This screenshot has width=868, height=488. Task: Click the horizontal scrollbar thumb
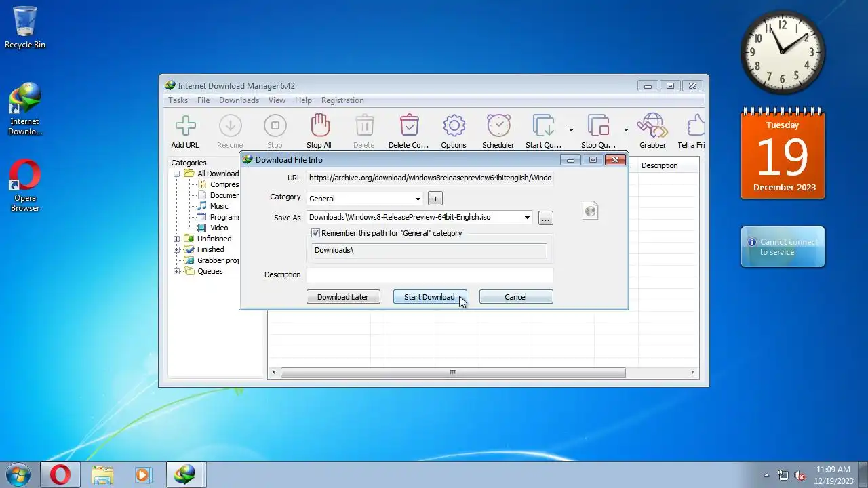click(x=453, y=372)
